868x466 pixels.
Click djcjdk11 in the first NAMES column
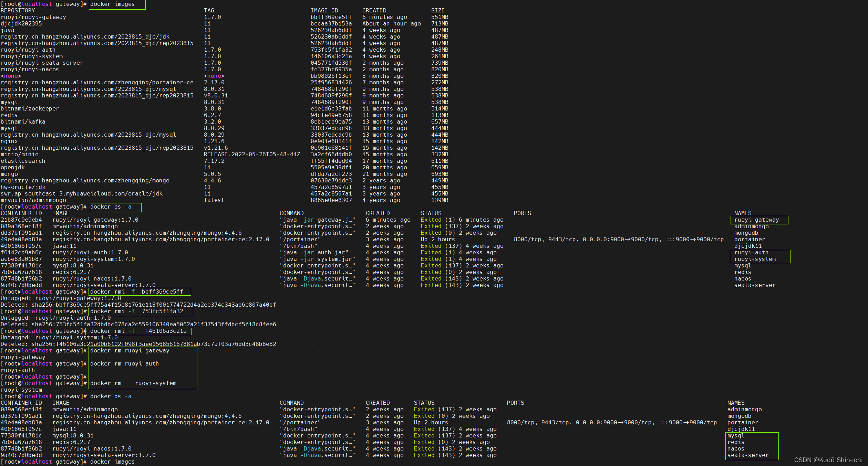pos(748,246)
